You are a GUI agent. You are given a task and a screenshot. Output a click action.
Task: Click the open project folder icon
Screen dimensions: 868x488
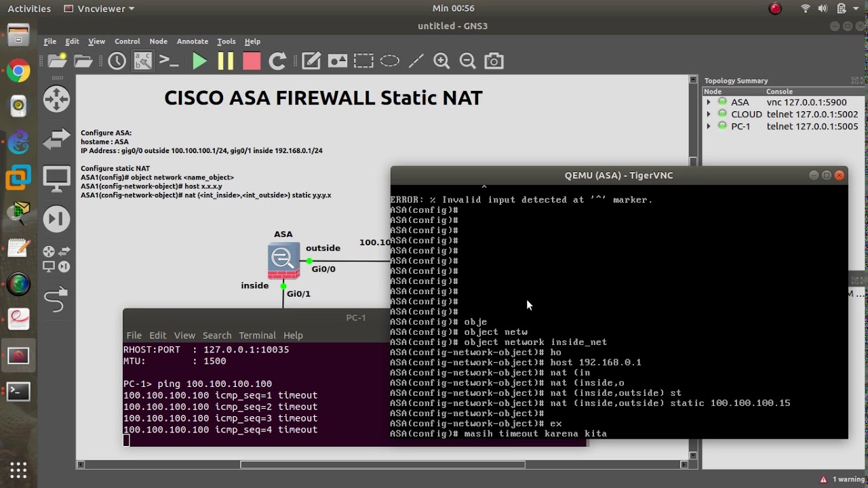click(x=83, y=62)
